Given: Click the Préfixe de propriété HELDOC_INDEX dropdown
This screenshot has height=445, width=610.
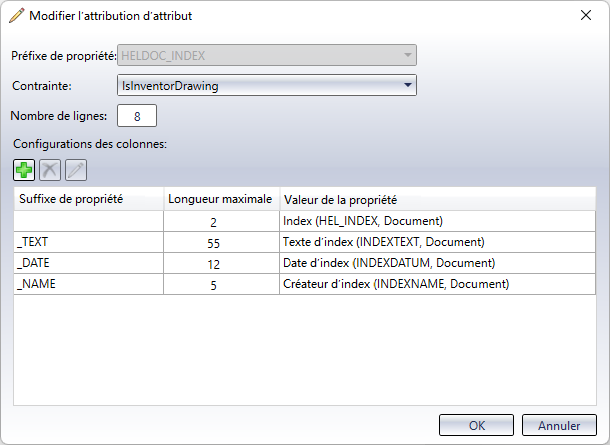Looking at the screenshot, I should tap(266, 56).
